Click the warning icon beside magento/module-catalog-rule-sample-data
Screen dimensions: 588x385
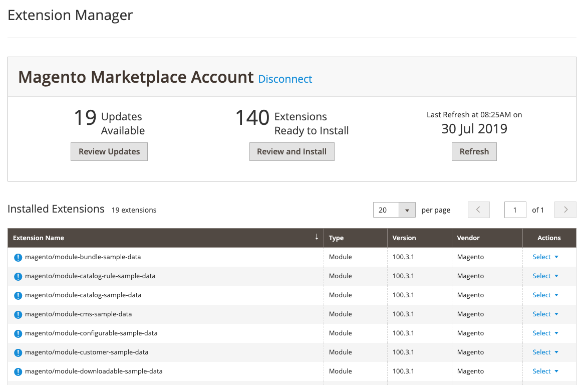(18, 276)
